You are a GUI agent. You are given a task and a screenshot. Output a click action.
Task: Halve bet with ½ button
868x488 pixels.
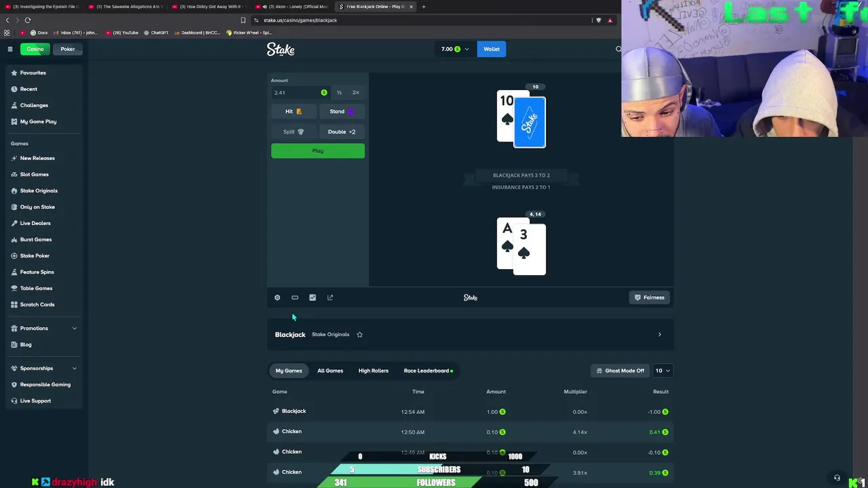tap(339, 92)
